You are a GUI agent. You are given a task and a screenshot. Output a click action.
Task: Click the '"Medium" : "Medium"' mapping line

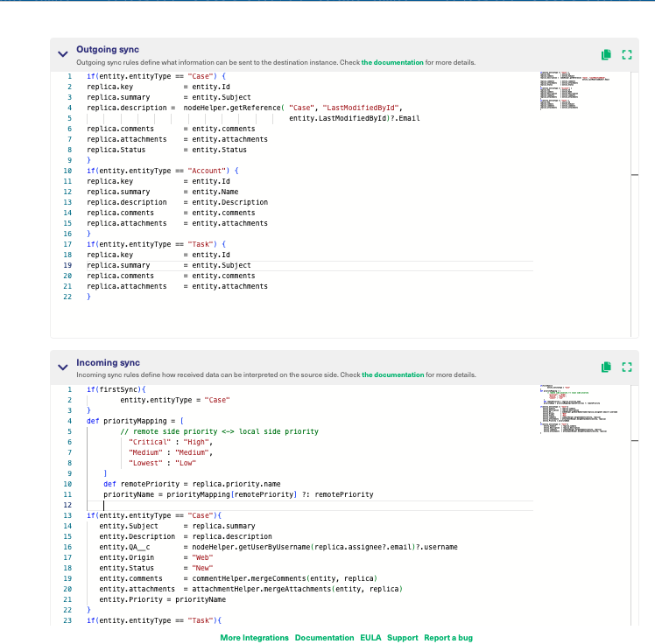click(x=171, y=452)
